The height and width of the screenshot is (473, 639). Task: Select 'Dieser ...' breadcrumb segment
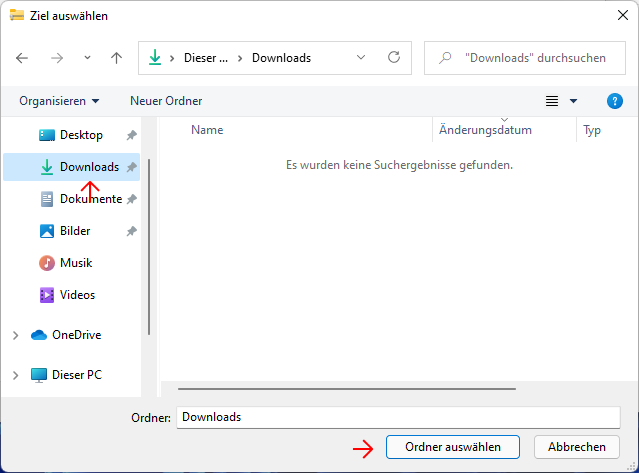pos(206,58)
